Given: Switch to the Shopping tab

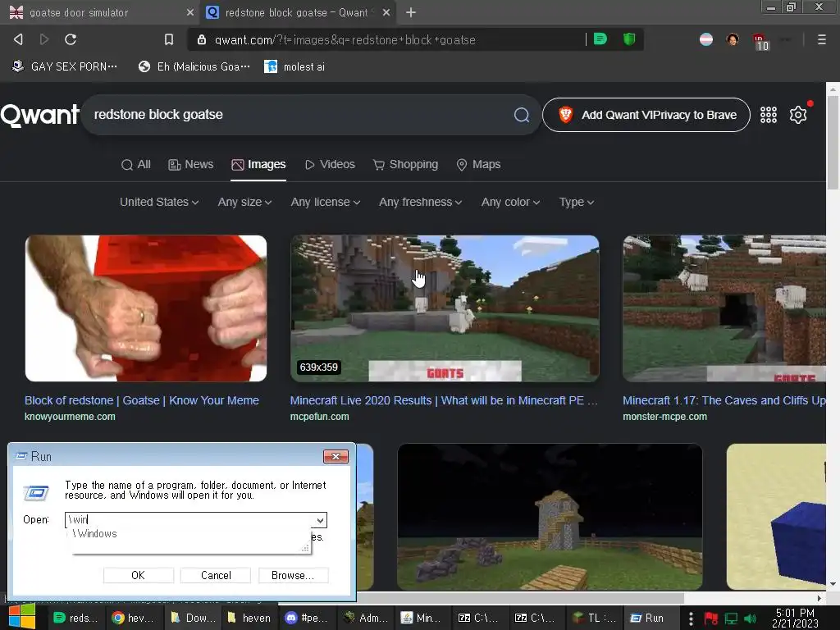Looking at the screenshot, I should (405, 164).
